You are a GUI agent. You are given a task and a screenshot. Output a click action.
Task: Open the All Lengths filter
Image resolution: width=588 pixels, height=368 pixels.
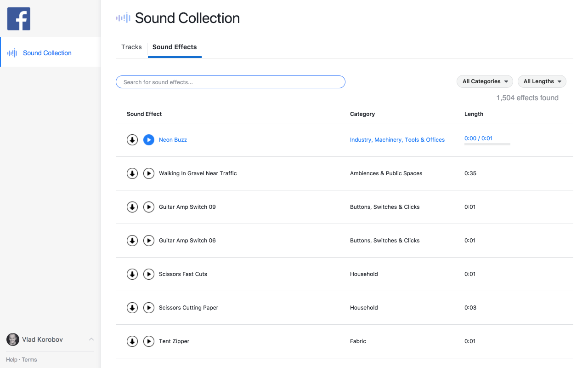point(542,81)
